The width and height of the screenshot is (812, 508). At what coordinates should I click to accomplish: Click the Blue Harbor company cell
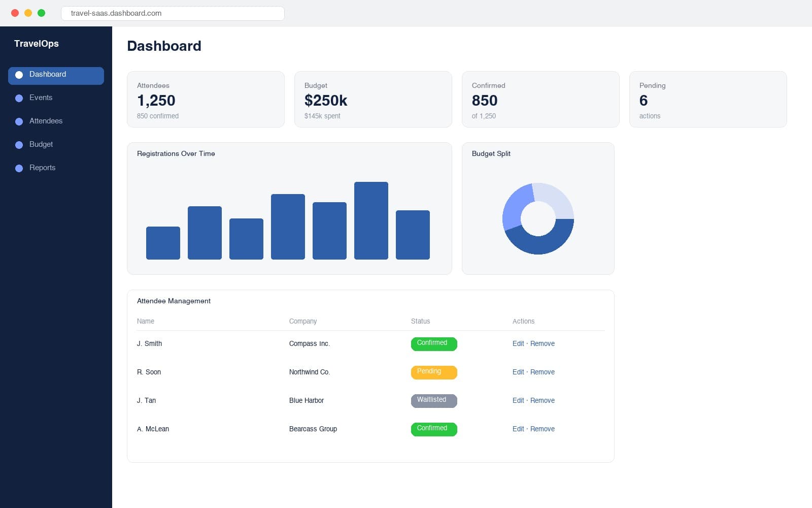(x=307, y=400)
